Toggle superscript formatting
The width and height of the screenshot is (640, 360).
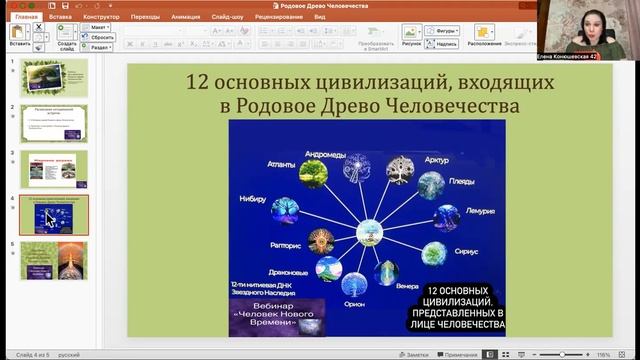[180, 44]
